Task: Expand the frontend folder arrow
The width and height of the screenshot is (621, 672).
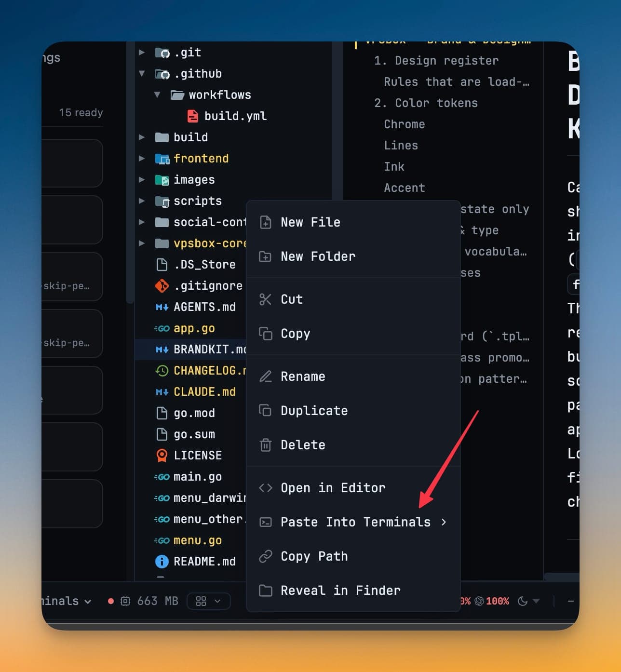Action: (142, 159)
